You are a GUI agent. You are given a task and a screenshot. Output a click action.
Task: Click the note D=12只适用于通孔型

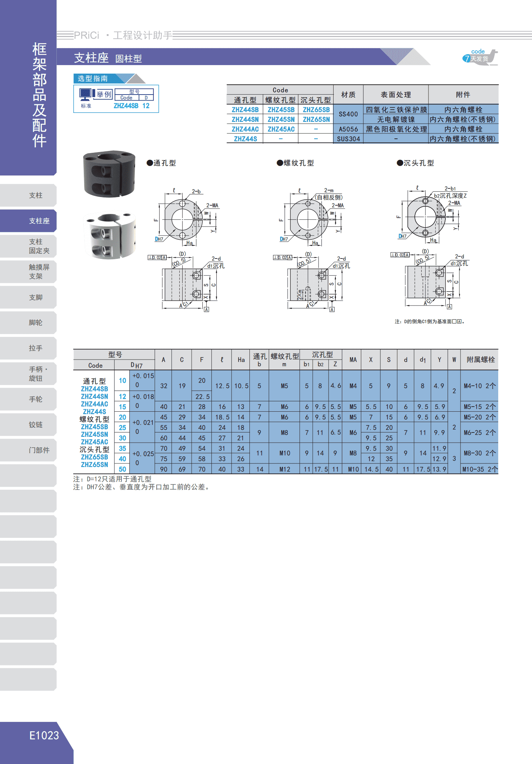click(112, 479)
